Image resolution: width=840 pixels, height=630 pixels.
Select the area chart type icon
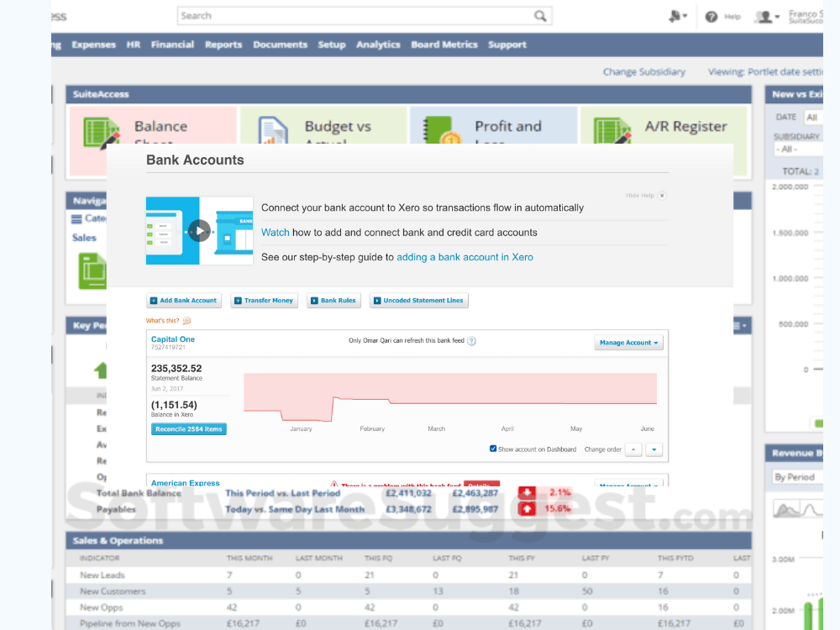tap(786, 508)
